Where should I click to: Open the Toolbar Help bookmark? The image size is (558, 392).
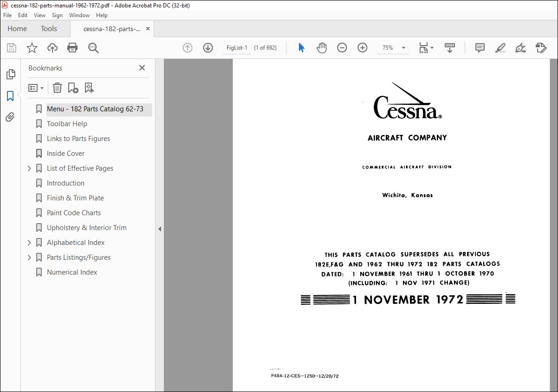pyautogui.click(x=67, y=124)
